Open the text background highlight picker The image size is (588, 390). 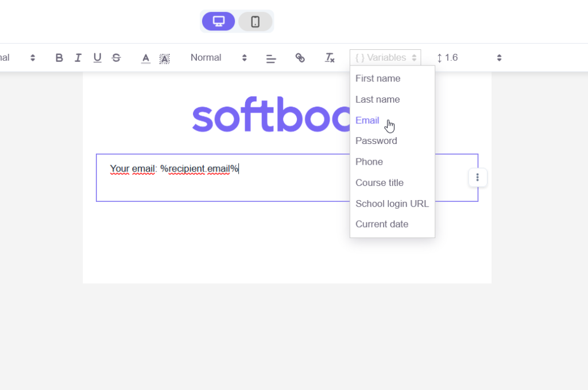tap(164, 58)
